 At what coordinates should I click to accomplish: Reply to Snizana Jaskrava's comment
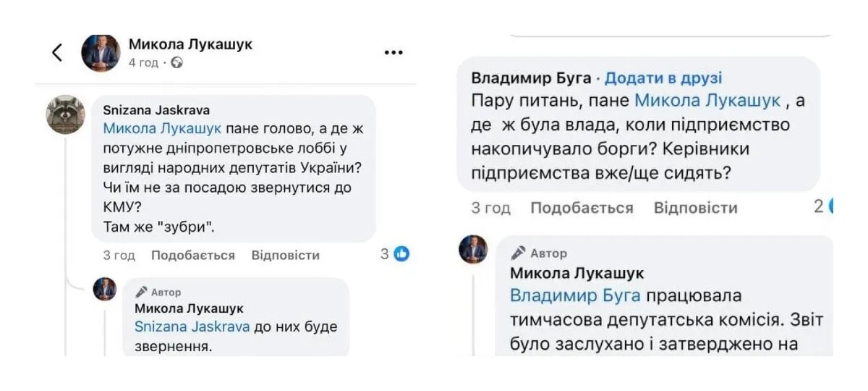(x=285, y=255)
